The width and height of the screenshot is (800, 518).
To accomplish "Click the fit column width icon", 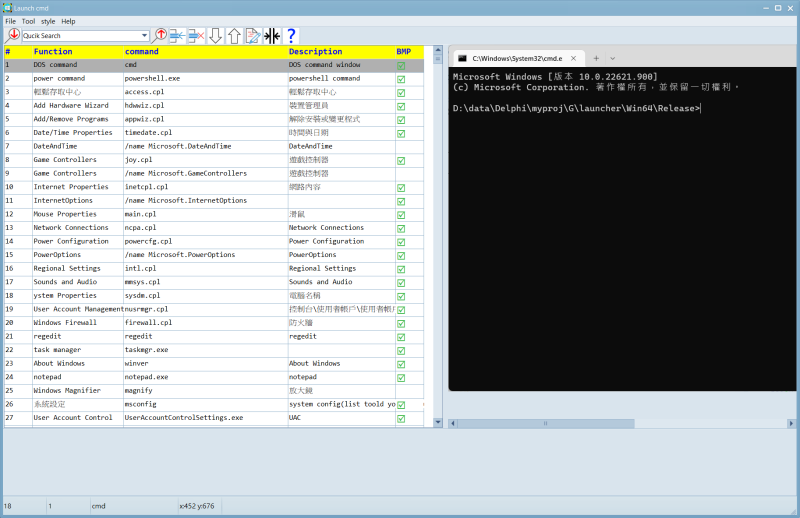I will (x=272, y=35).
